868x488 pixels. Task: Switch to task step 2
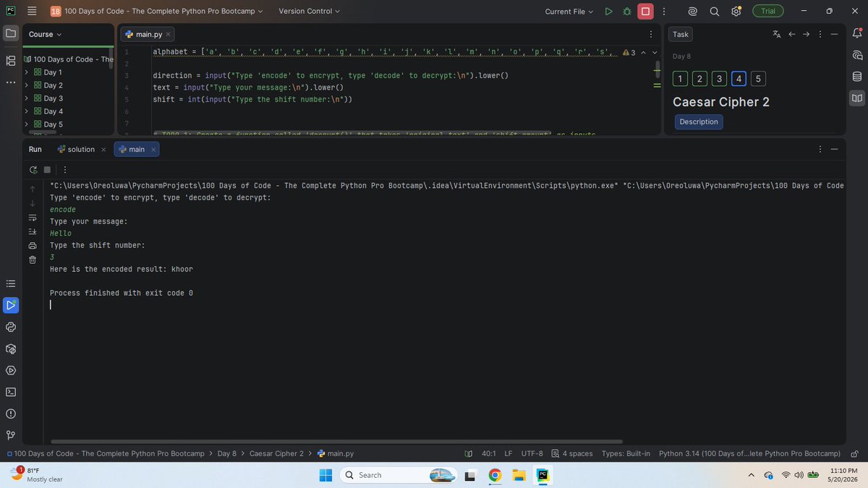pos(700,79)
